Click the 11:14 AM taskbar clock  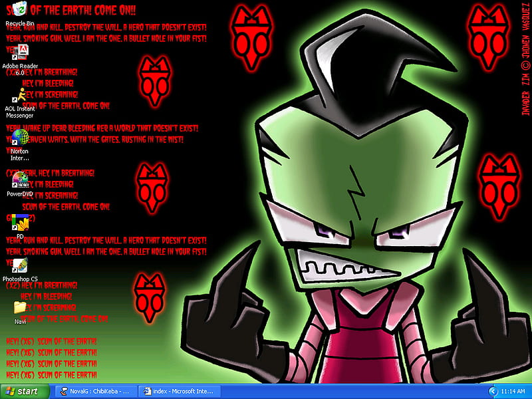[513, 391]
